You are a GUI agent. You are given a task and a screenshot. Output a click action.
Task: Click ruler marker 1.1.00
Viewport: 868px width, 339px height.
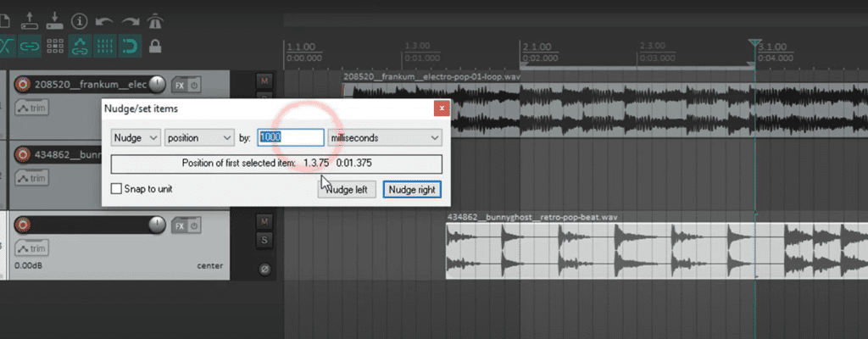pyautogui.click(x=302, y=47)
